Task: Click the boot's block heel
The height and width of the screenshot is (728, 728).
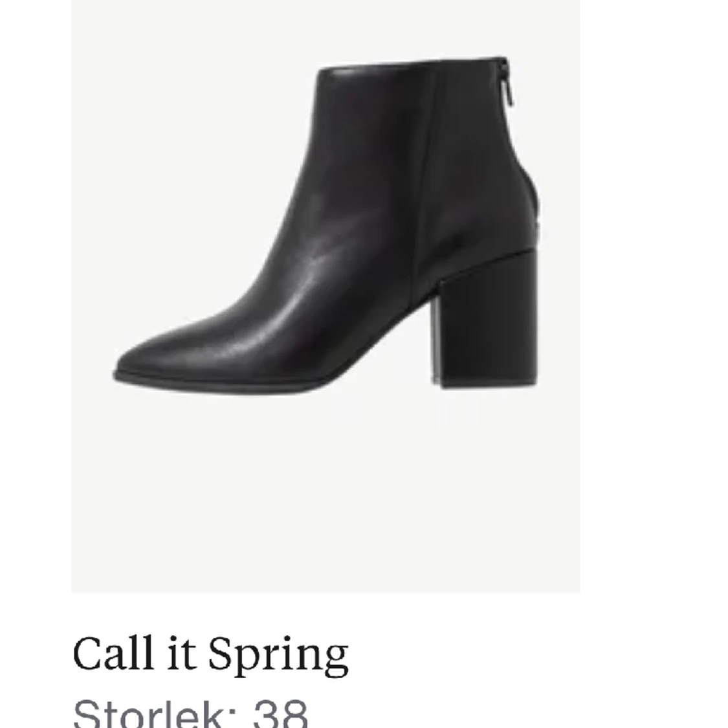Action: point(487,320)
